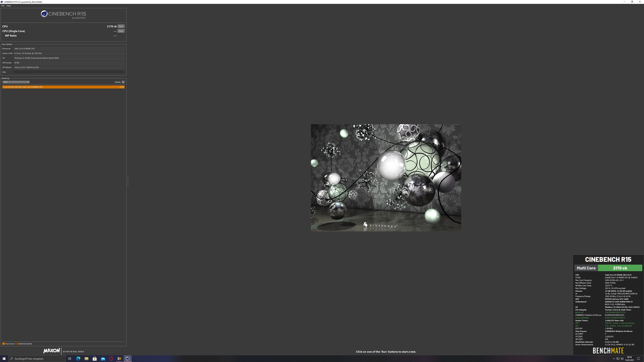Image resolution: width=644 pixels, height=362 pixels.
Task: Click the OS value Windows 8 field
Action: [x=69, y=58]
